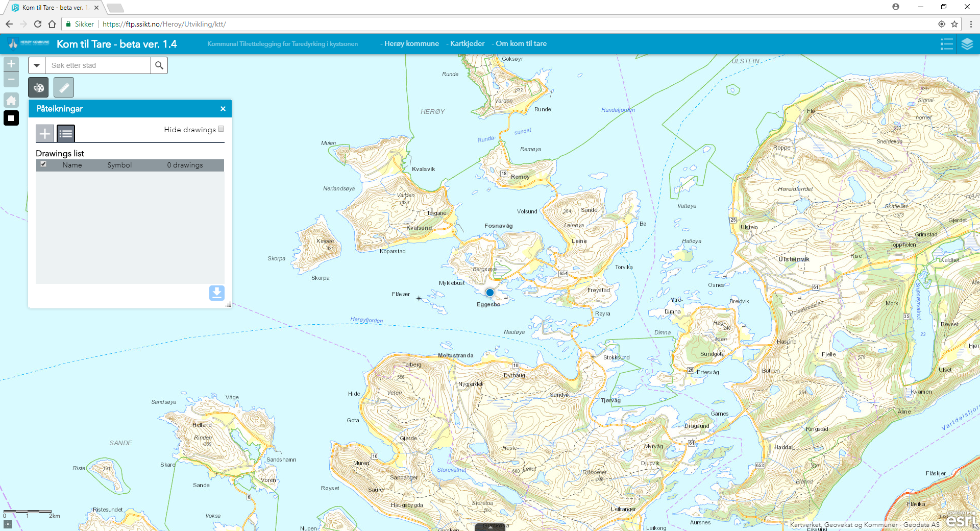Return map to home extent
This screenshot has height=531, width=980.
pos(11,100)
